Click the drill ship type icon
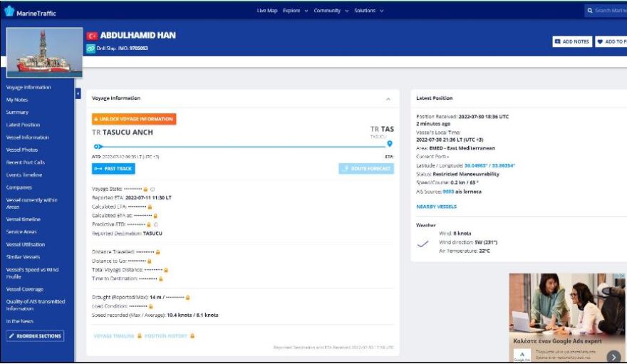The image size is (627, 364). pyautogui.click(x=90, y=48)
